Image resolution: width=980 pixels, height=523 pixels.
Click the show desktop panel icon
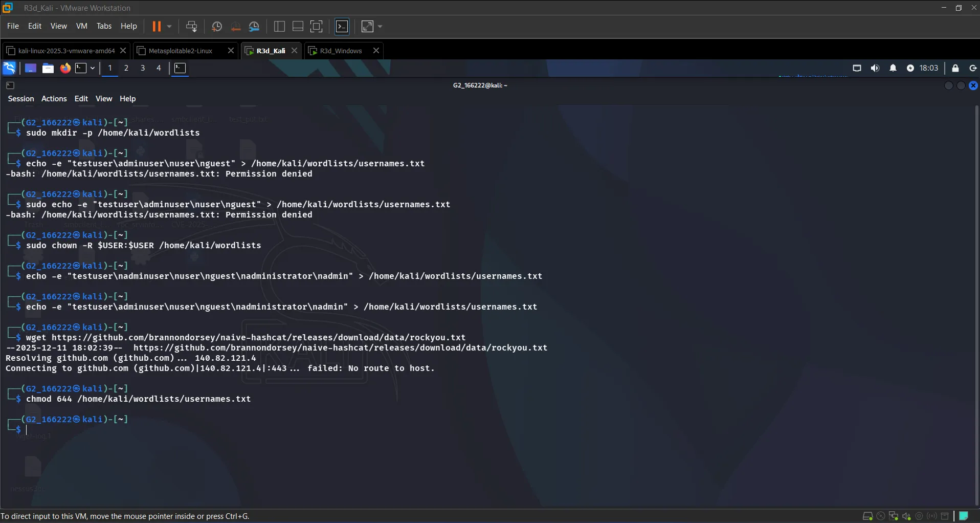click(31, 68)
